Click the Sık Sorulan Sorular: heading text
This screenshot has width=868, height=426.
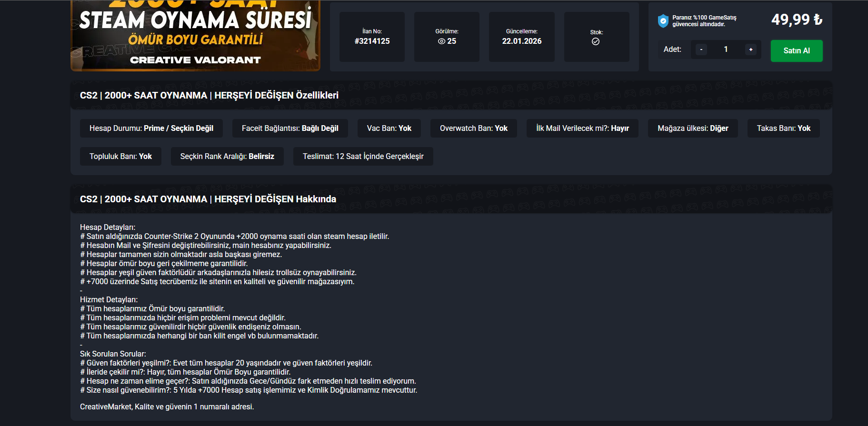coord(113,354)
